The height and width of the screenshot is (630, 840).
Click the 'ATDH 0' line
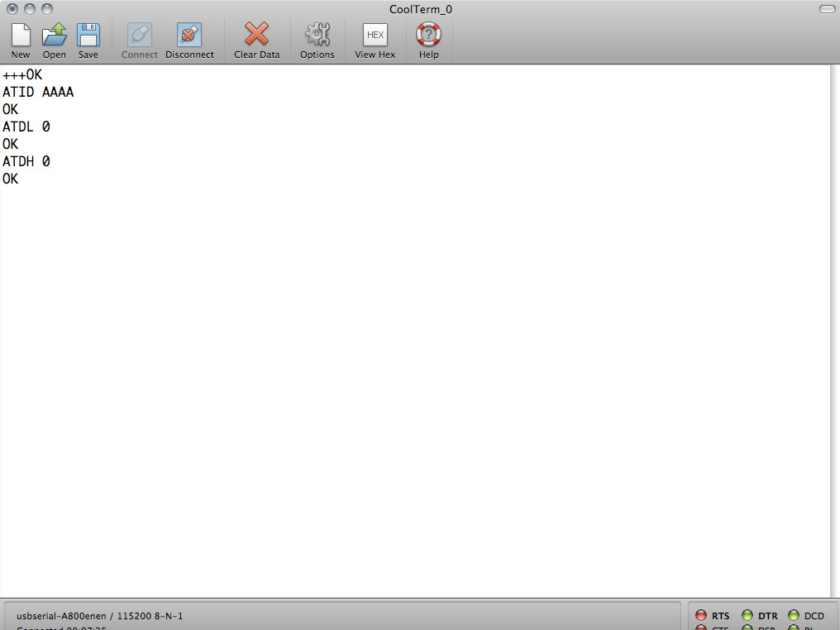click(x=26, y=161)
